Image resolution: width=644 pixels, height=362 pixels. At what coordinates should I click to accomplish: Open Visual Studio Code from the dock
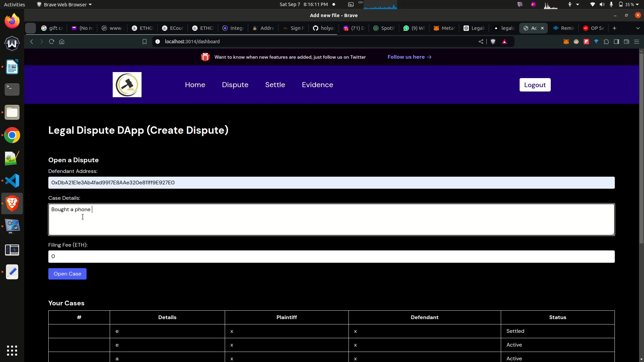pyautogui.click(x=12, y=181)
